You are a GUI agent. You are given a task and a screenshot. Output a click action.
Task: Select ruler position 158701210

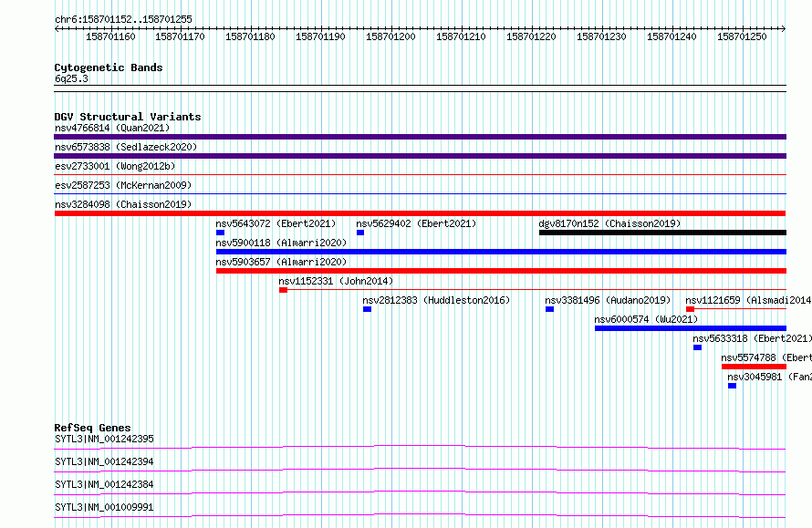[x=461, y=36]
